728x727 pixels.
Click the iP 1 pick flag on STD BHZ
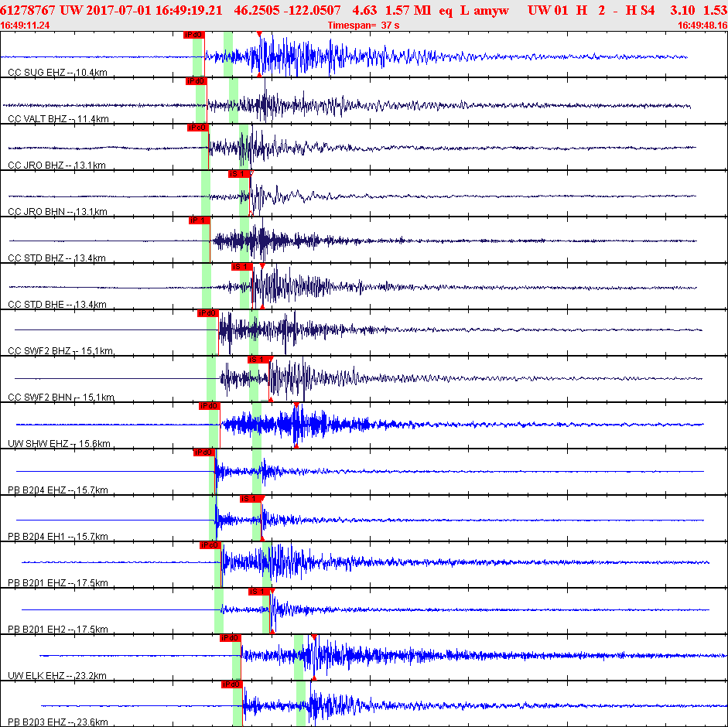pyautogui.click(x=200, y=220)
